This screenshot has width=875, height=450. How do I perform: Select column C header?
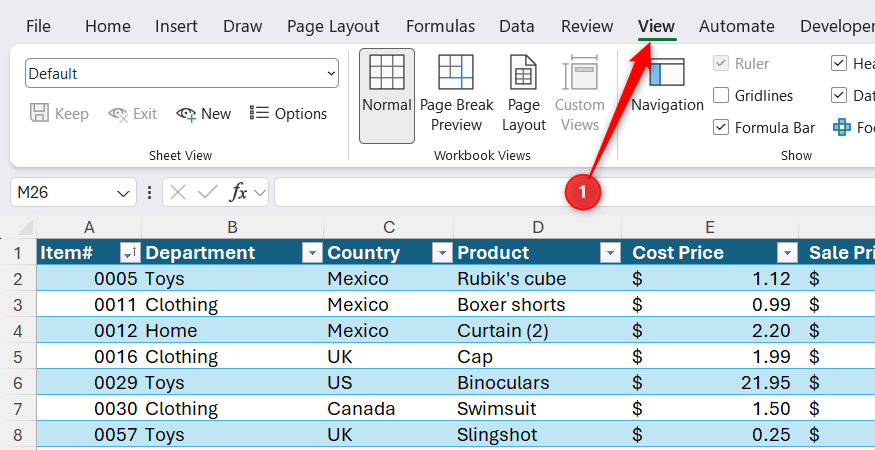point(389,227)
